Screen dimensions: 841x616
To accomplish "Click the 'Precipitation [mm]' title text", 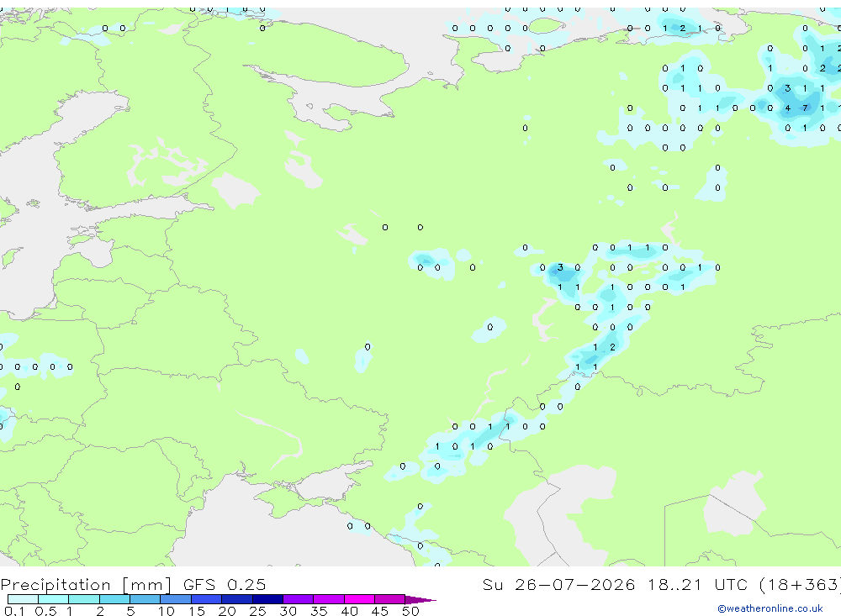I will [x=86, y=584].
